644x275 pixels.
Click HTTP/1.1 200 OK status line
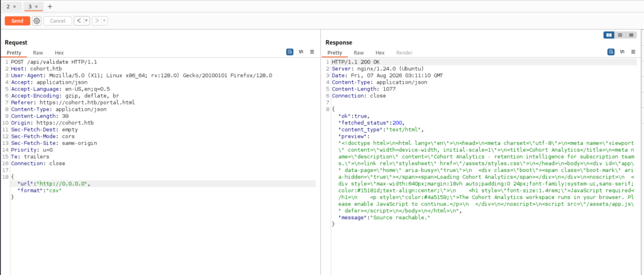356,62
